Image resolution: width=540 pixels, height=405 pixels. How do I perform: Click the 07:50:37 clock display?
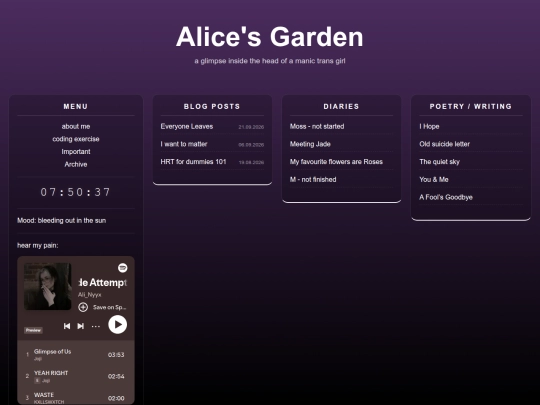click(x=76, y=192)
